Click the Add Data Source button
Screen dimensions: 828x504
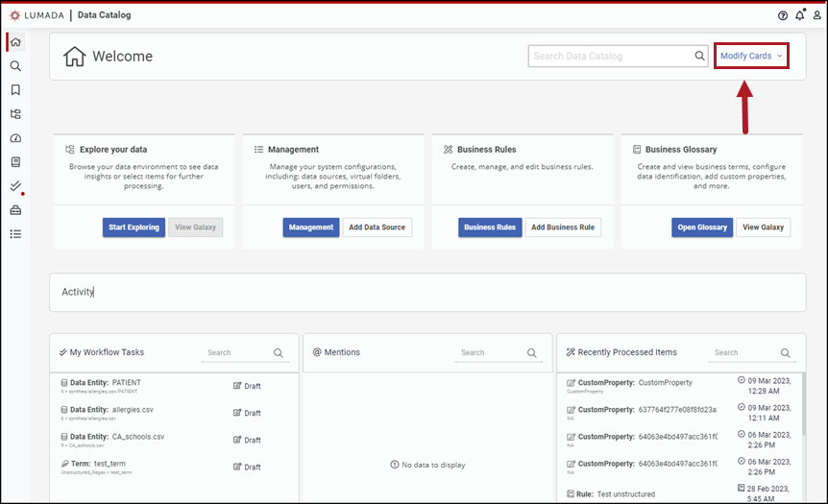click(x=377, y=228)
